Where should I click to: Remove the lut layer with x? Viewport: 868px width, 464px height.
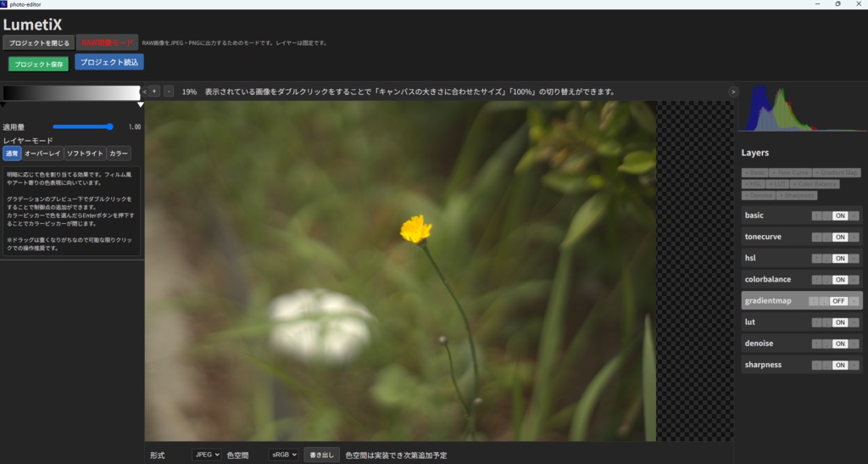pyautogui.click(x=854, y=322)
